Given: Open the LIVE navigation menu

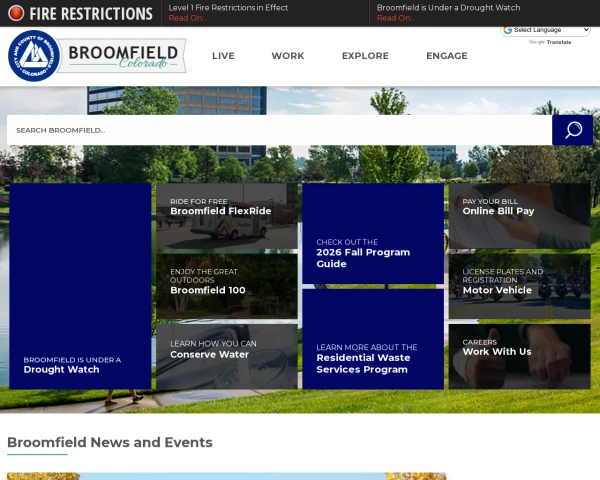Looking at the screenshot, I should 223,56.
